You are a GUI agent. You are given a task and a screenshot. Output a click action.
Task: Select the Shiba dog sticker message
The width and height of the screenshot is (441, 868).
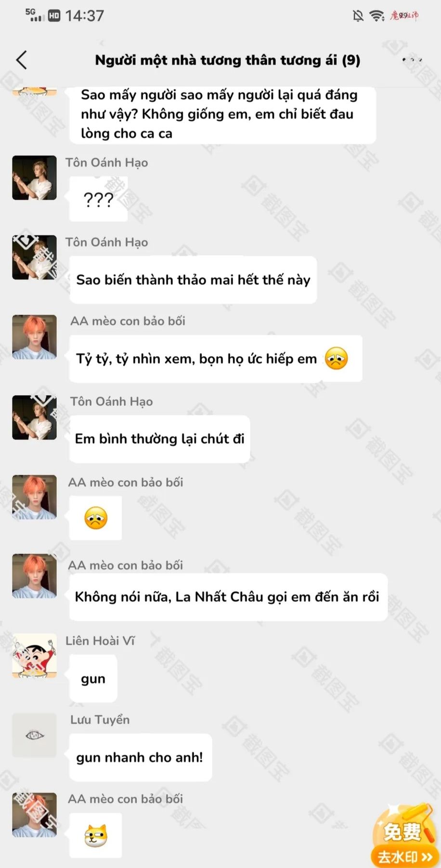(95, 835)
